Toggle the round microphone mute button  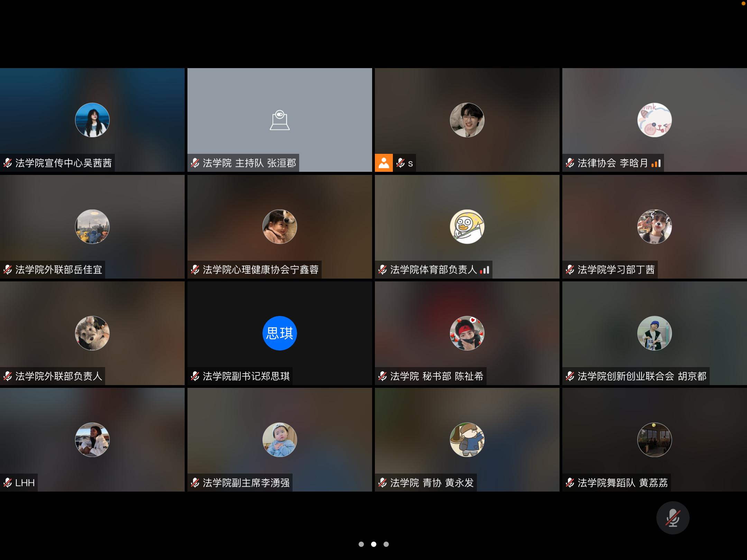pos(673,517)
